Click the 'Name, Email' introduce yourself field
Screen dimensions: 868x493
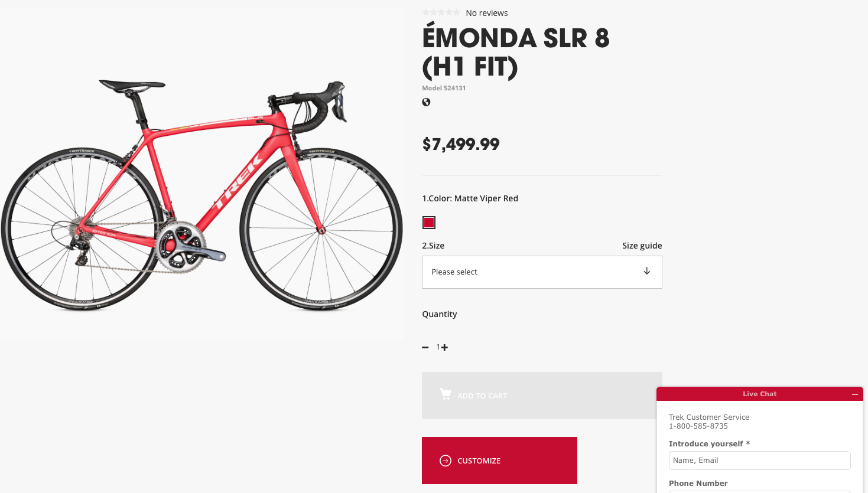759,460
